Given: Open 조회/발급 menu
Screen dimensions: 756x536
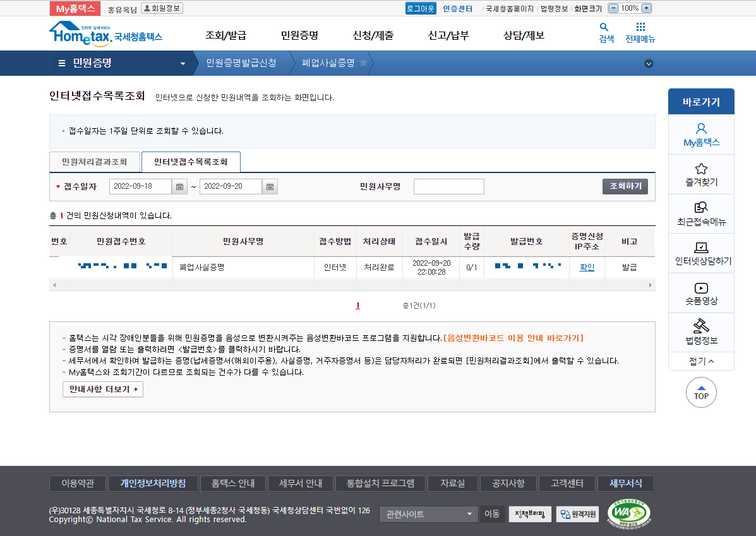Looking at the screenshot, I should 225,35.
